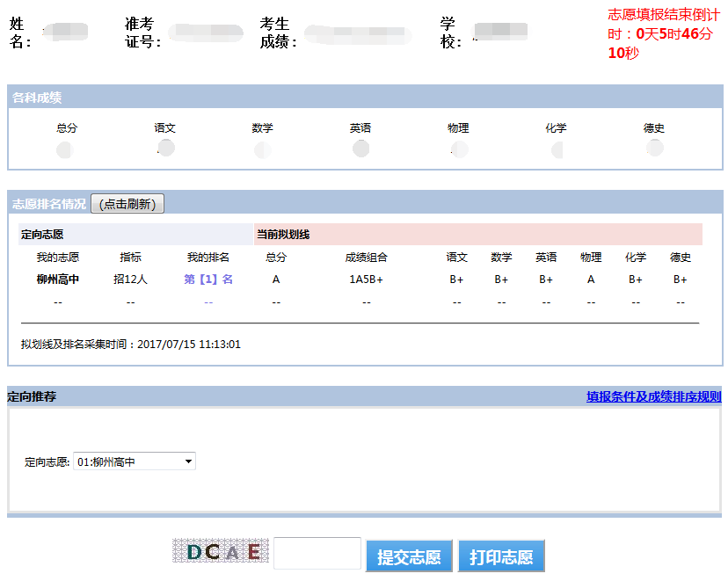This screenshot has width=728, height=581.
Task: Click the DCAE captcha image
Action: 219,551
